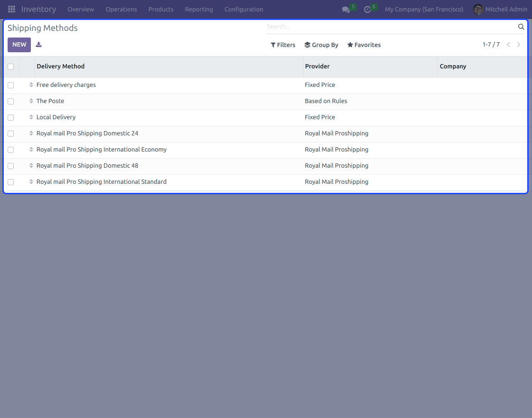Open Royal mail Pro Shipping International Standard

102,182
